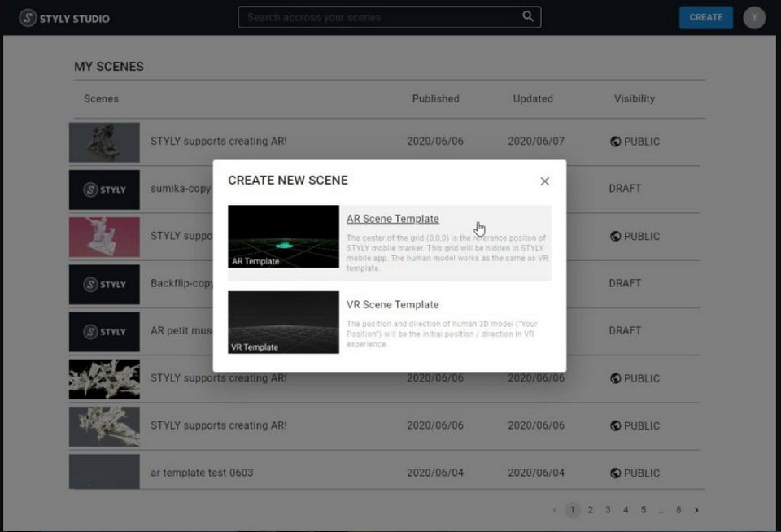Click the VR template description text

(442, 334)
